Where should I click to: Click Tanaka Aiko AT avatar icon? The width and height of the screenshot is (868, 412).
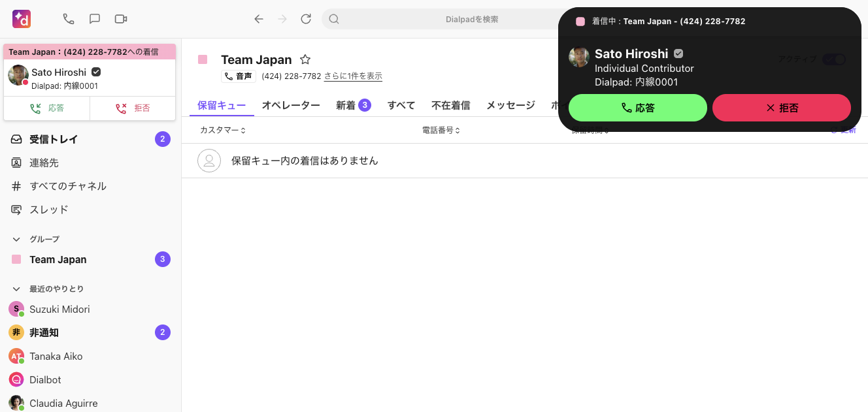point(16,356)
